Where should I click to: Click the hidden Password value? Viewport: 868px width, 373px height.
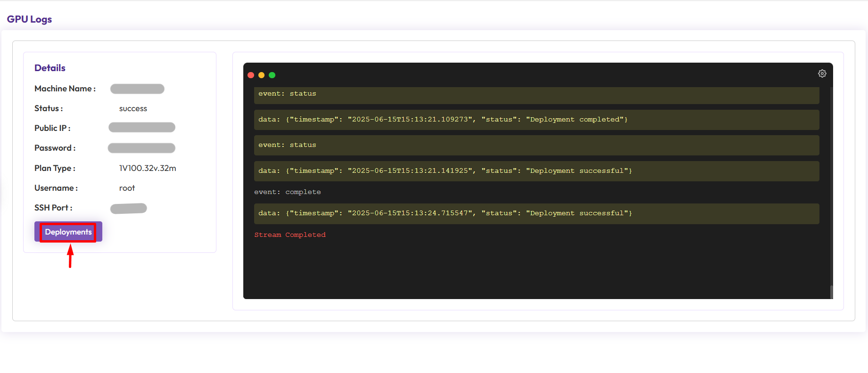141,148
